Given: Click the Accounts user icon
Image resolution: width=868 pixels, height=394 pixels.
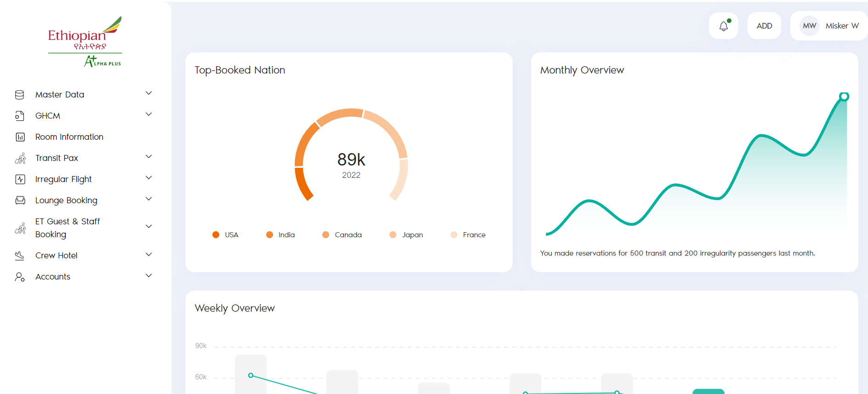Looking at the screenshot, I should [x=20, y=277].
